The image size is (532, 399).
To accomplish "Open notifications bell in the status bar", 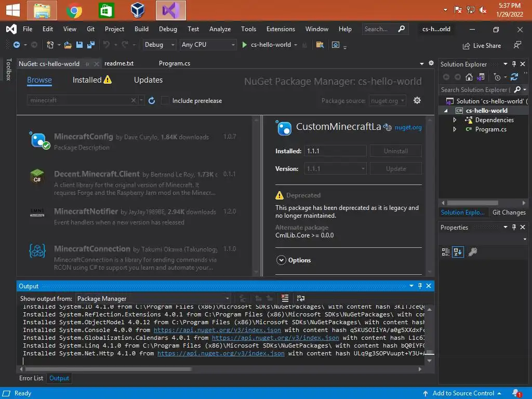I will click(516, 393).
